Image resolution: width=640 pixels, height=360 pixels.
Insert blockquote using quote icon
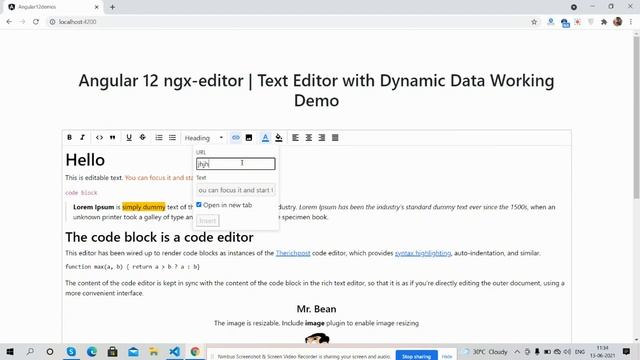113,138
